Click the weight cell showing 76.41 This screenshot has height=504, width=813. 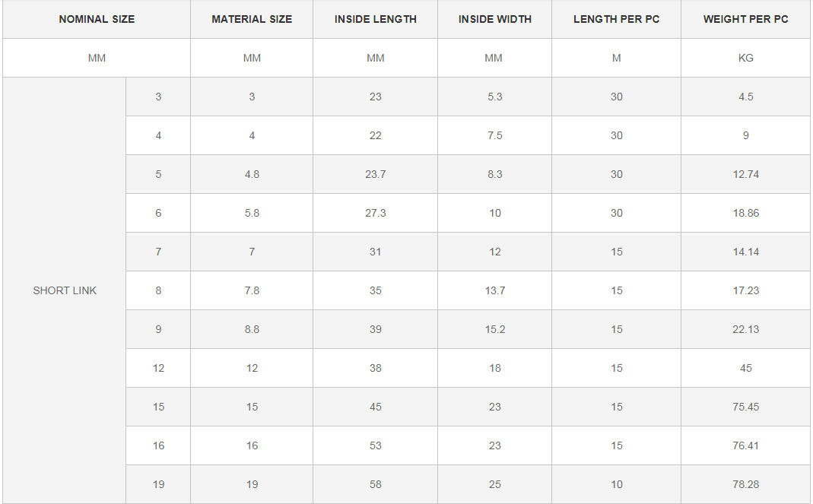(746, 445)
